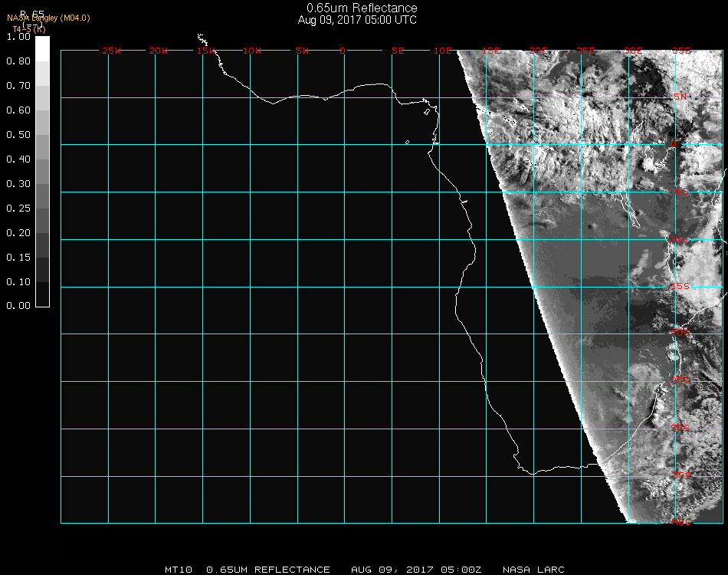Click the "0.65UM REFLECTANCE" footer caption
Screen dimensions: 728x575
coord(268,570)
